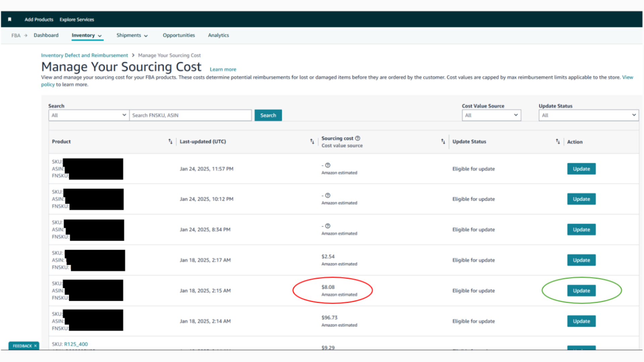Screen dimensions: 644x362
Task: Open Add Products in top bar
Action: pyautogui.click(x=39, y=19)
